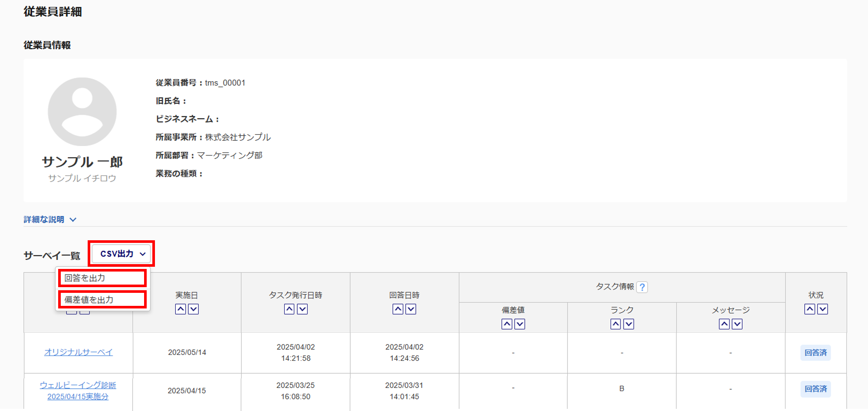The width and height of the screenshot is (868, 411).
Task: Sort メッセージ column ascending
Action: (724, 324)
